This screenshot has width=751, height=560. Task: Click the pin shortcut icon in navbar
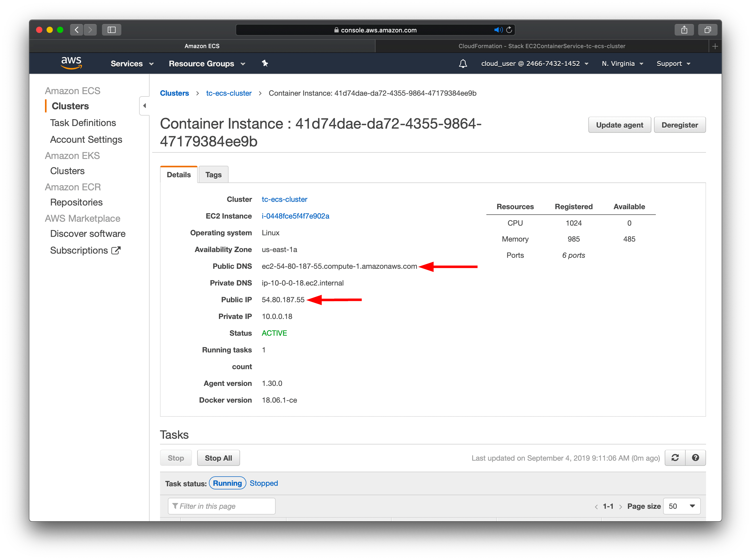coord(265,63)
